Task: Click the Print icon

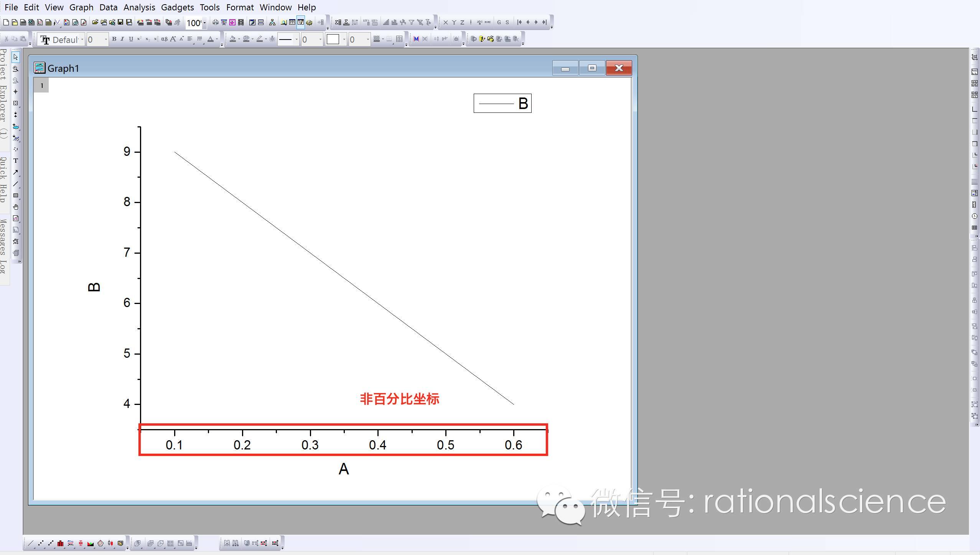Action: coord(216,22)
